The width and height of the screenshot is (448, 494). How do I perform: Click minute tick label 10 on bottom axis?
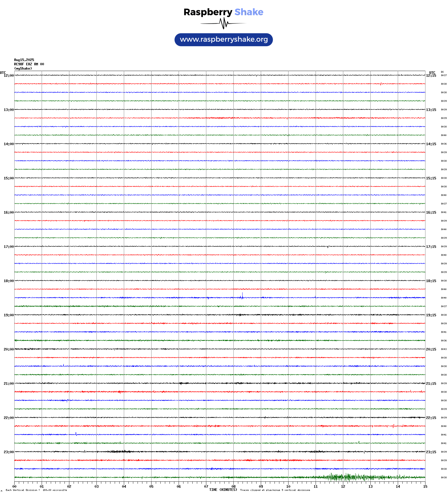click(x=288, y=487)
